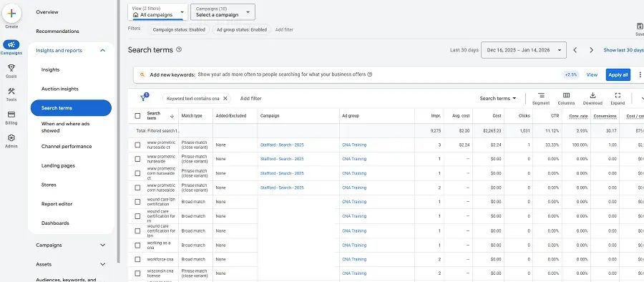Click the Impr. column header
The image size is (644, 282).
point(436,116)
